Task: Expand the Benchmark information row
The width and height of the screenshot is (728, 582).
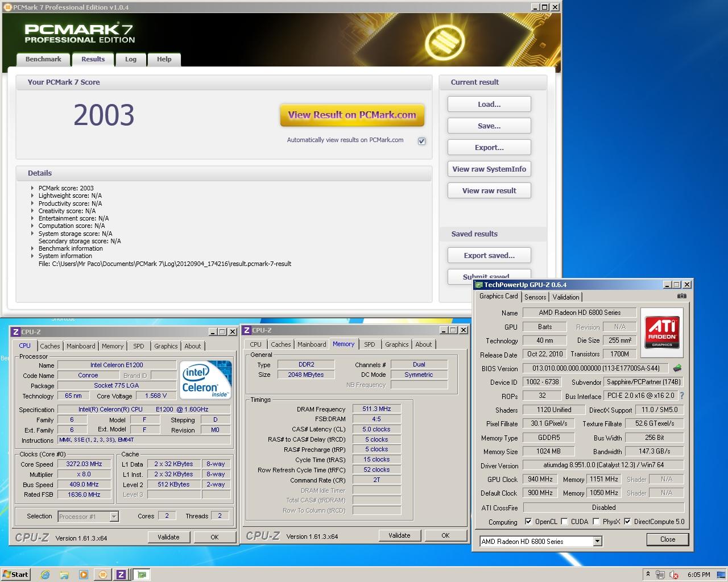Action: (32, 248)
